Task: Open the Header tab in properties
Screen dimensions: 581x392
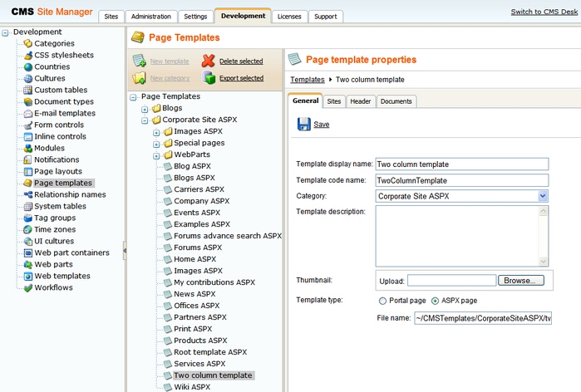Action: tap(360, 101)
